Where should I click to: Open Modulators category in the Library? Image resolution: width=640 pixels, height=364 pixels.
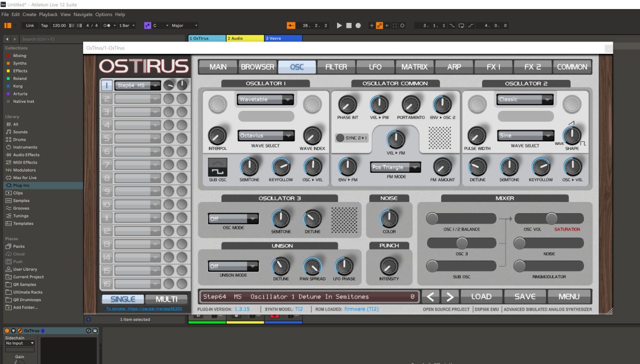point(24,170)
